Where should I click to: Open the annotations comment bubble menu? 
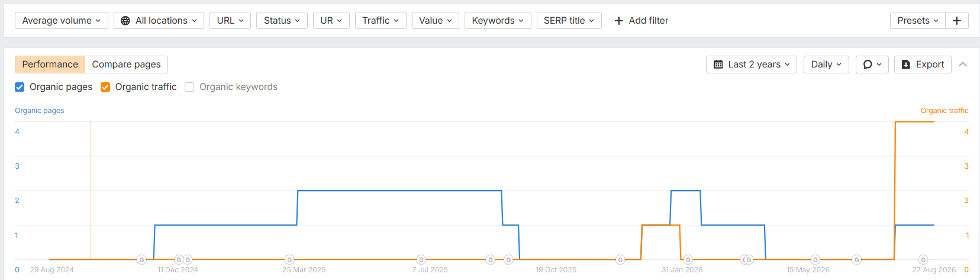tap(872, 65)
